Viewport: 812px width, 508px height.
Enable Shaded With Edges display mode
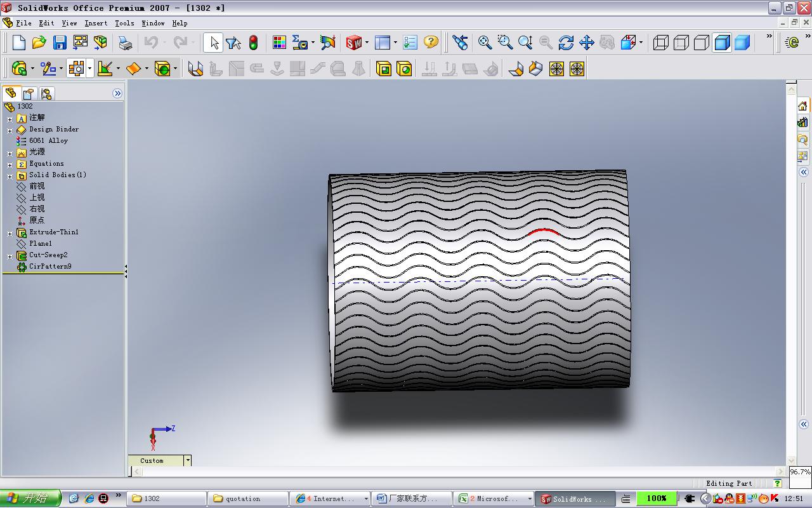click(x=722, y=43)
